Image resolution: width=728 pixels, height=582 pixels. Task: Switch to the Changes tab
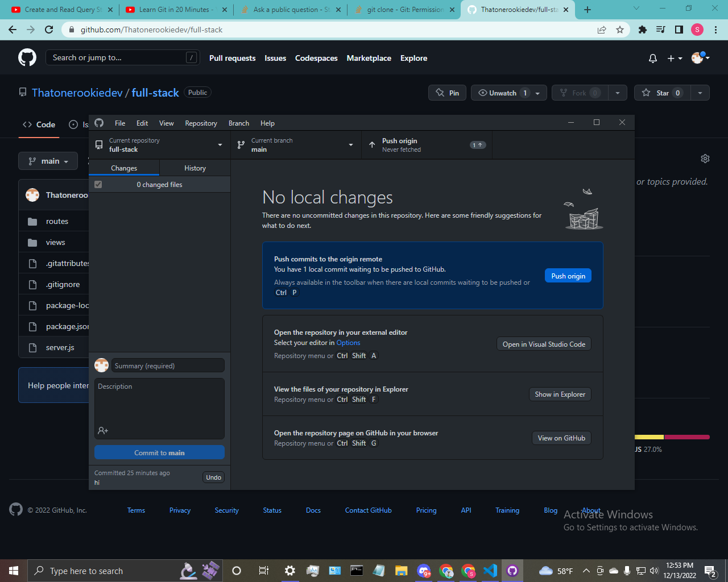point(124,168)
